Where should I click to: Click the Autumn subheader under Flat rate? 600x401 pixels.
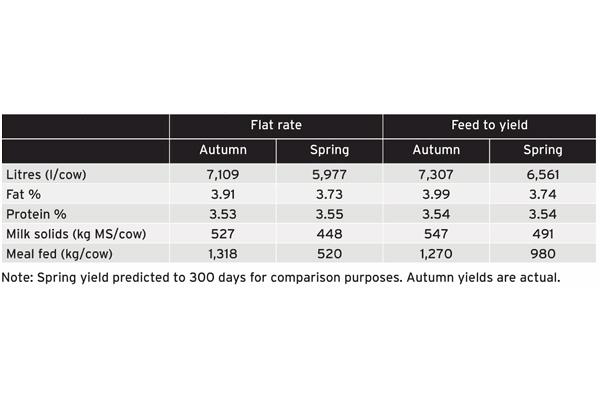click(x=223, y=150)
